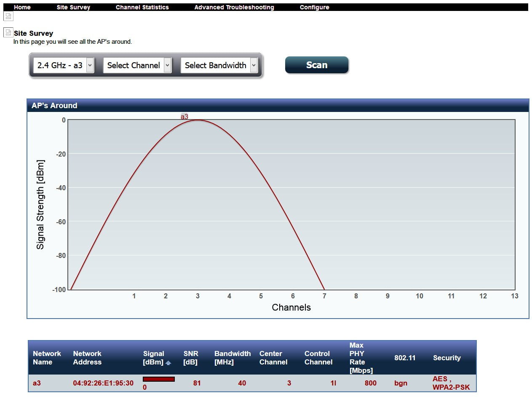The width and height of the screenshot is (532, 404).
Task: Click the Control Channel column header
Action: click(318, 358)
